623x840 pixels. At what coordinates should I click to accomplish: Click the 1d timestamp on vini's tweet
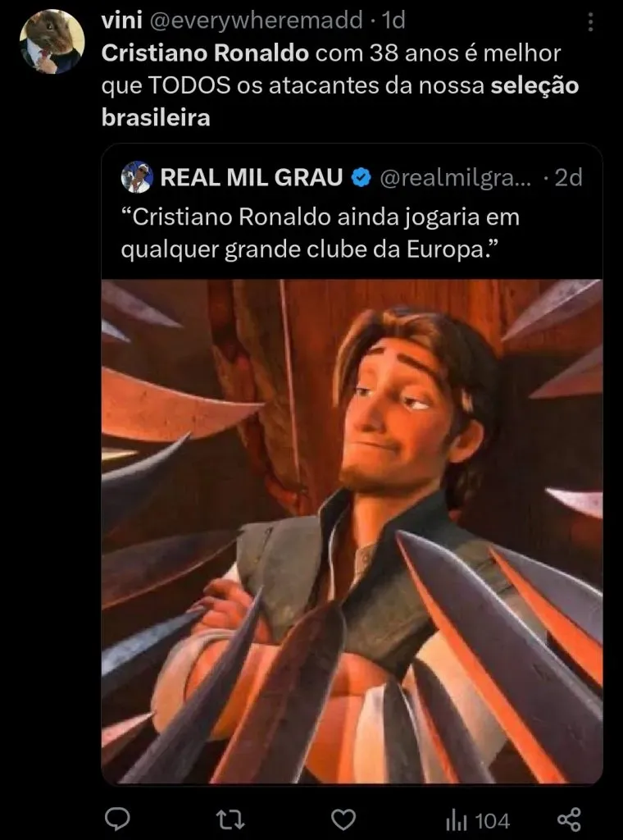click(393, 21)
